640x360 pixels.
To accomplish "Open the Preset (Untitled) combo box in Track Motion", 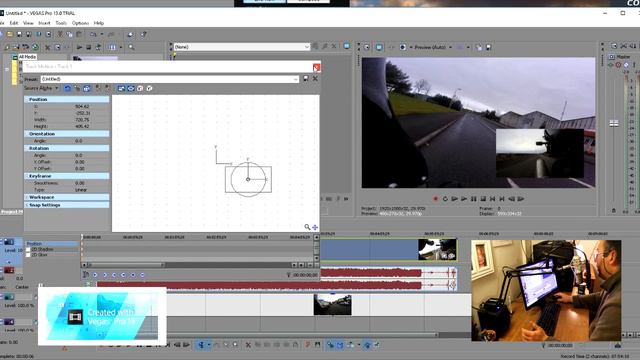I will [169, 79].
